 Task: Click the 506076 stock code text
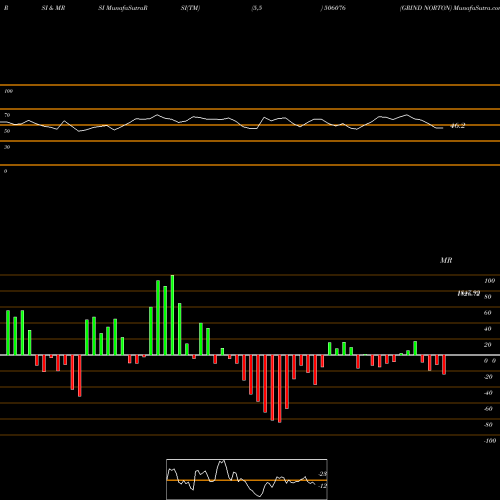335,8
